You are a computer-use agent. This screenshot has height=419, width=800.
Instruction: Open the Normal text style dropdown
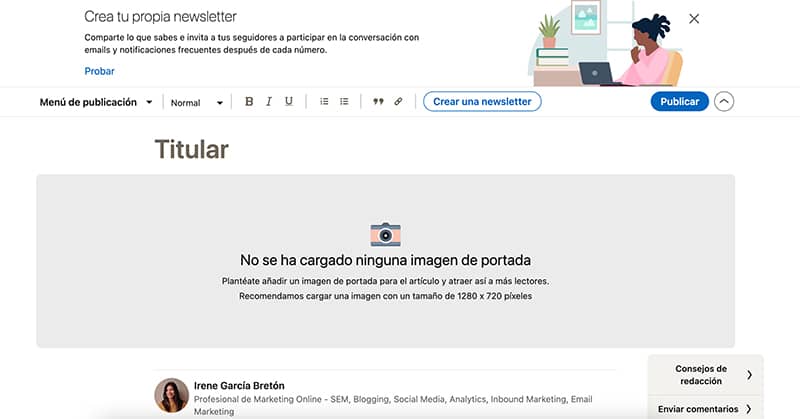pyautogui.click(x=196, y=103)
